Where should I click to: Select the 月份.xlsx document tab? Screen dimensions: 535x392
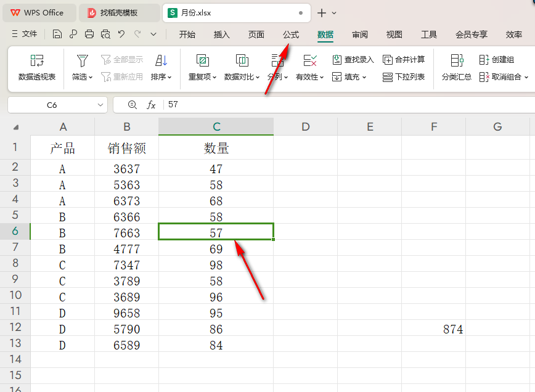point(237,13)
